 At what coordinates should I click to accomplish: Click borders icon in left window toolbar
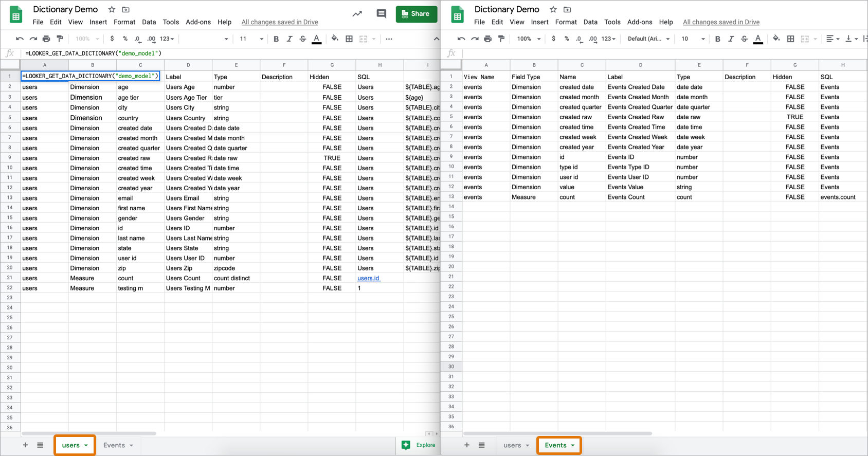(x=349, y=39)
